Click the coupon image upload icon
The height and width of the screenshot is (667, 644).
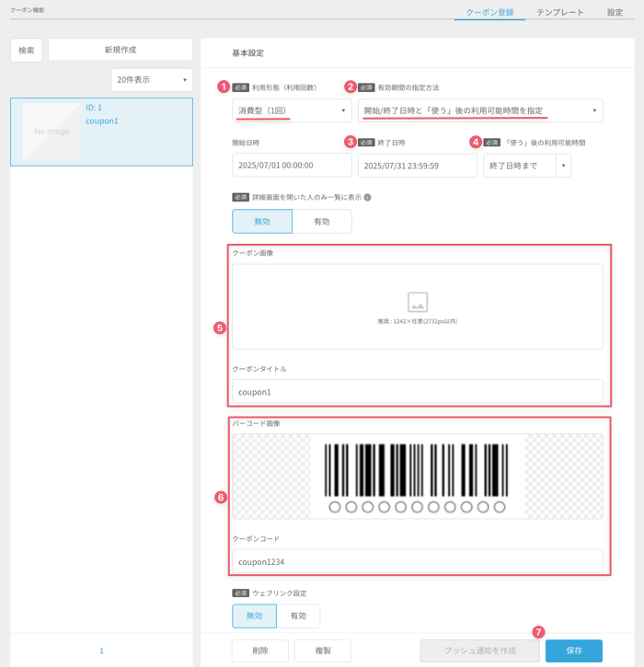pyautogui.click(x=418, y=302)
